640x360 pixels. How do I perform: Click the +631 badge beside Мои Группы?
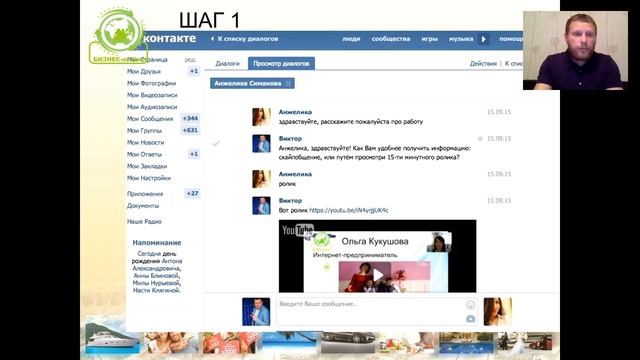tap(190, 131)
